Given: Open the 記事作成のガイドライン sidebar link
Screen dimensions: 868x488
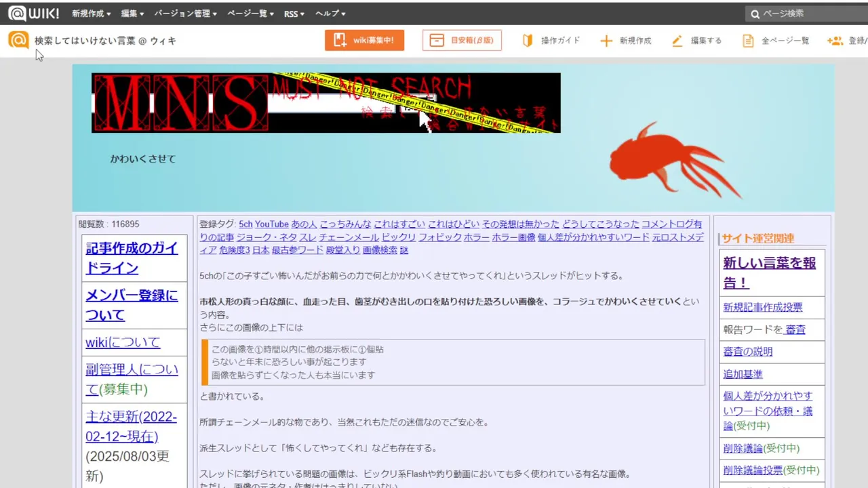Looking at the screenshot, I should (132, 258).
